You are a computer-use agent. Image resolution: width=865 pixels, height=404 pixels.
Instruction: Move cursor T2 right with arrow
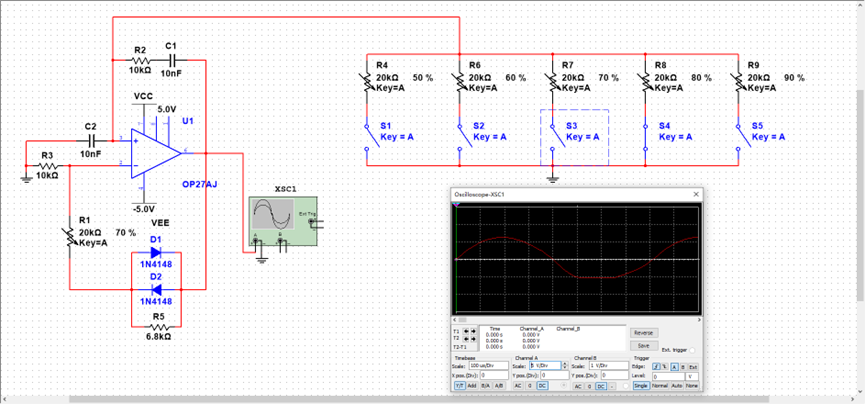click(x=474, y=339)
